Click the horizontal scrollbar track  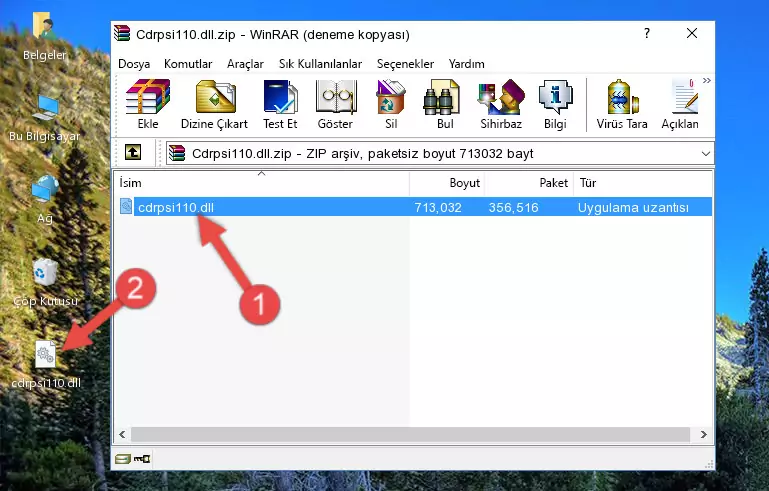click(x=410, y=434)
